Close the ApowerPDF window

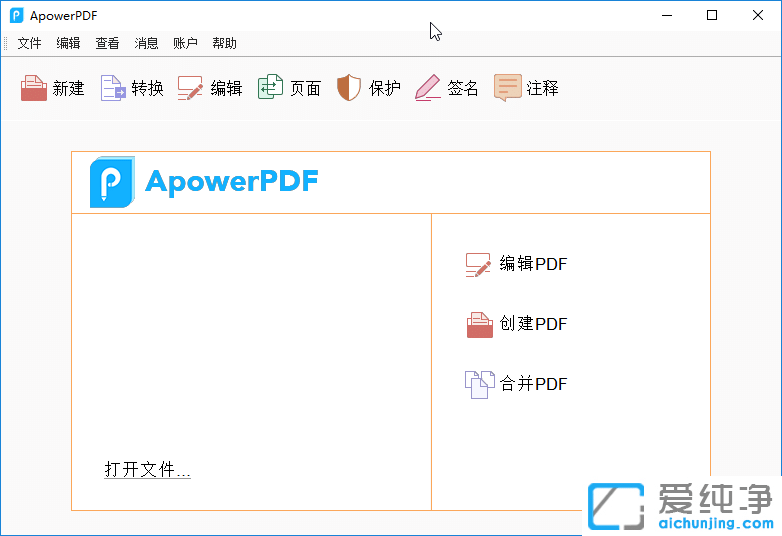point(758,15)
